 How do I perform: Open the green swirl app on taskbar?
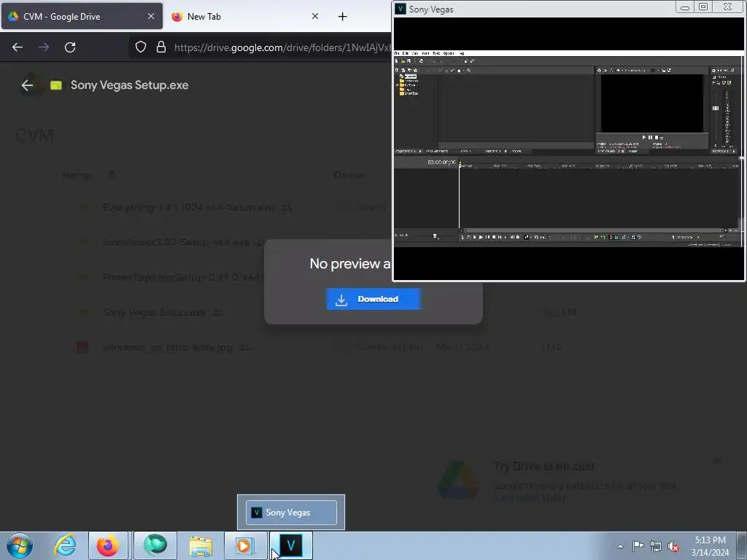(x=155, y=545)
